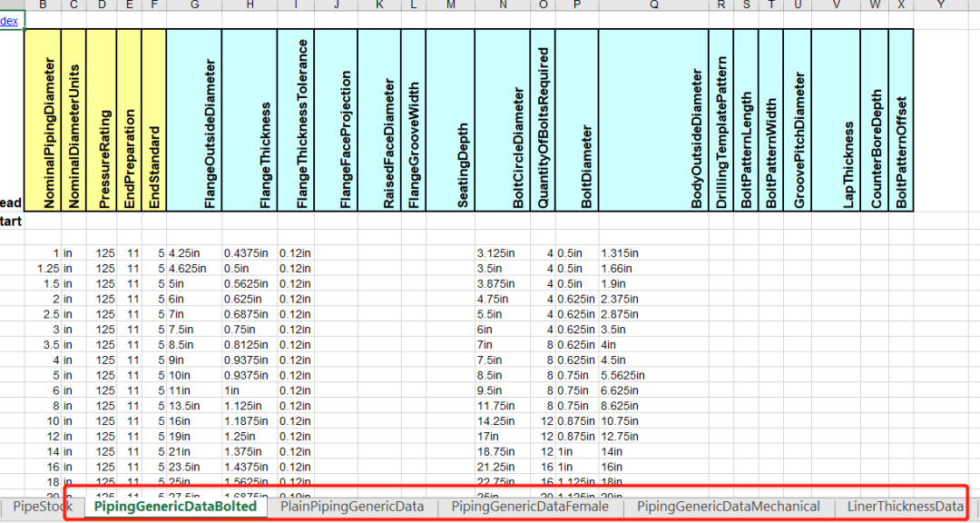980x523 pixels.
Task: Select the cell with 1.1875in flange thickness
Action: (250, 421)
